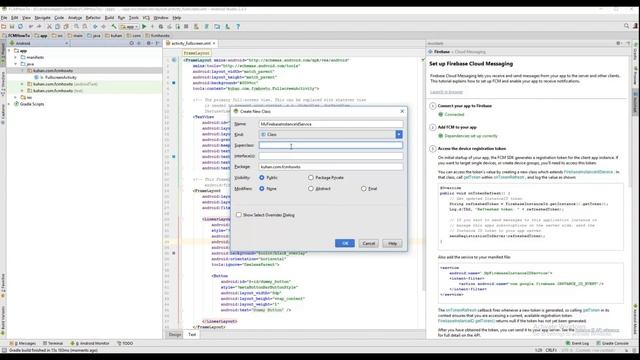Click Firebase breadcrumb in Assistant panel
Screen dimensions: 640x360
tap(442, 52)
